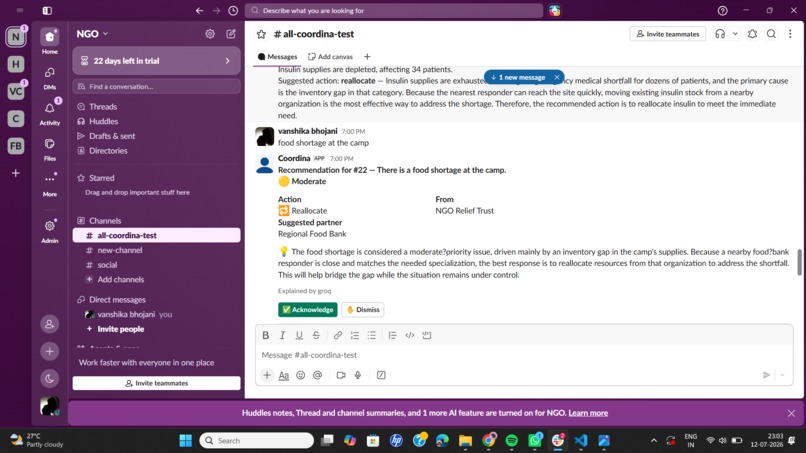Jump to the 1 new message
Screen dimensions: 806x453
tap(518, 77)
